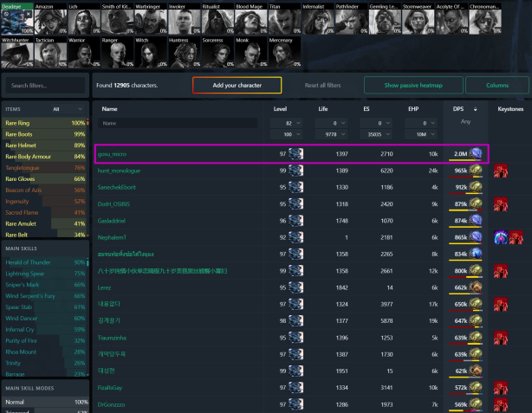Select the Sorceress class portrait
The image size is (532, 413).
(x=218, y=53)
